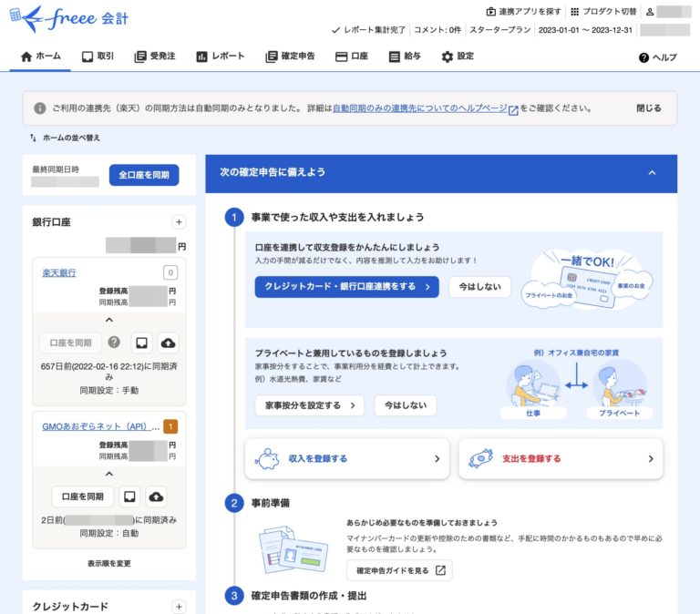Open the 取引 menu
This screenshot has height=614, width=700.
pyautogui.click(x=98, y=56)
